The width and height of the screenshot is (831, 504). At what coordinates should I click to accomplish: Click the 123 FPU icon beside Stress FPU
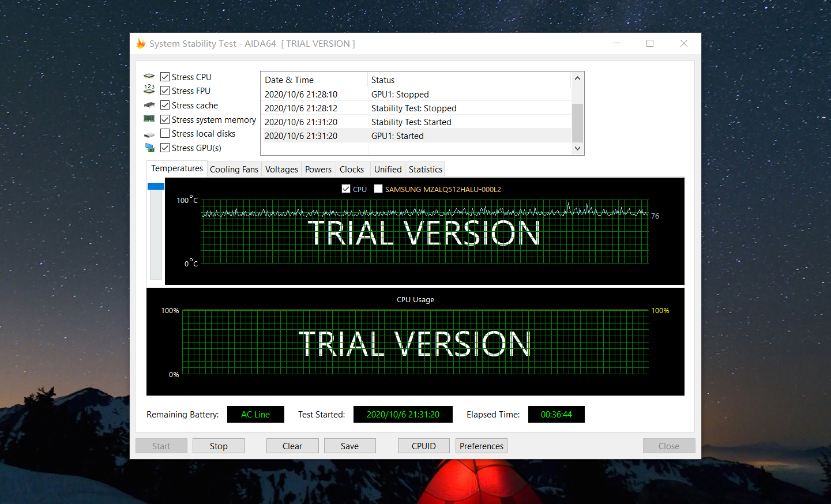pyautogui.click(x=149, y=89)
